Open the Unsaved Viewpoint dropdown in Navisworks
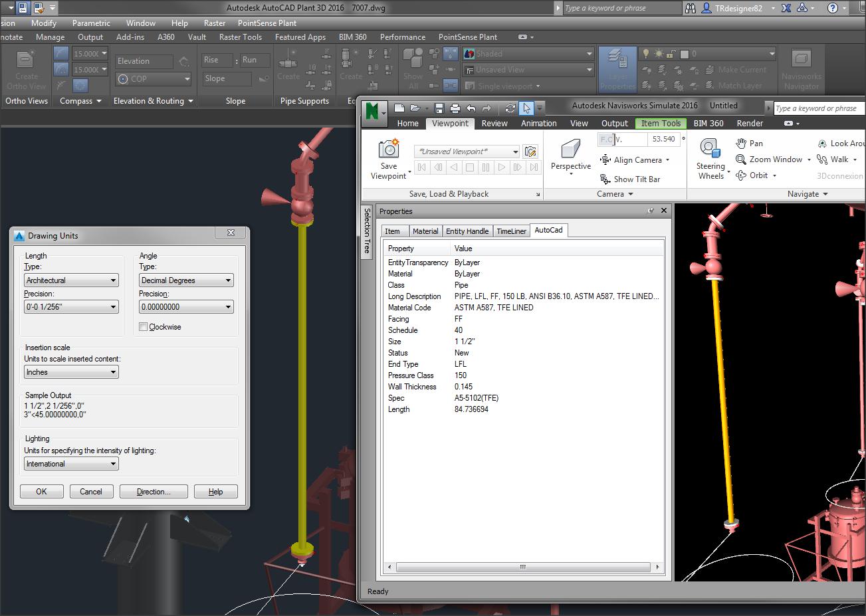866x616 pixels. point(467,152)
